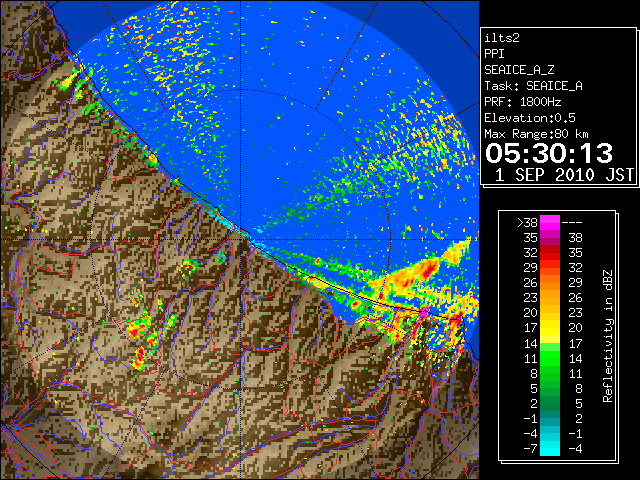This screenshot has height=480, width=640.
Task: Pick the bright green 11 to 14 legend band
Action: (x=550, y=358)
